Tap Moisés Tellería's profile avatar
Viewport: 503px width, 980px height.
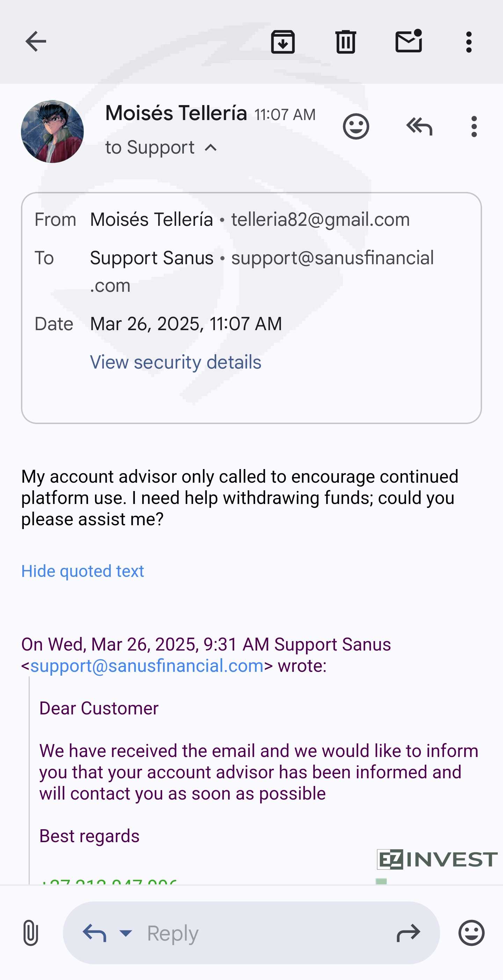(x=52, y=132)
